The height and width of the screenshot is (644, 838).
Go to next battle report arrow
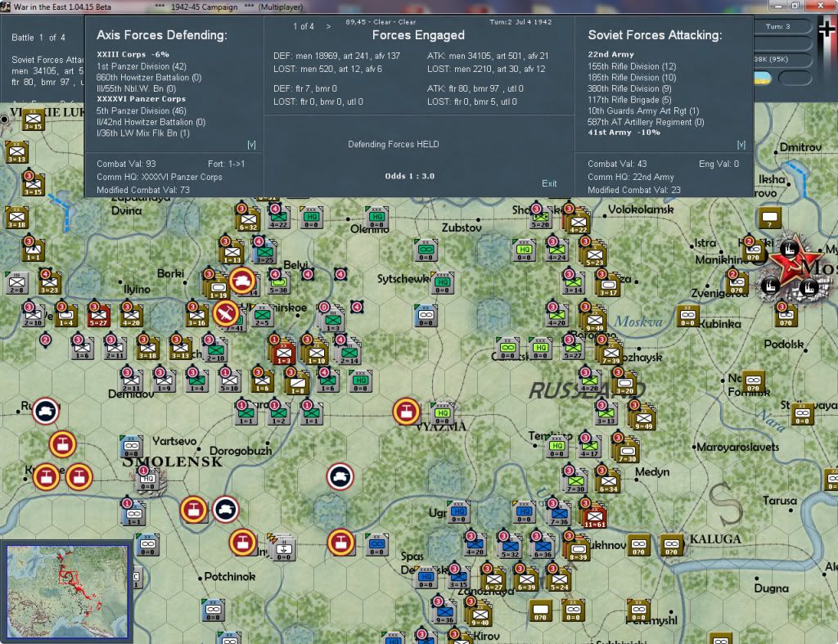click(328, 26)
